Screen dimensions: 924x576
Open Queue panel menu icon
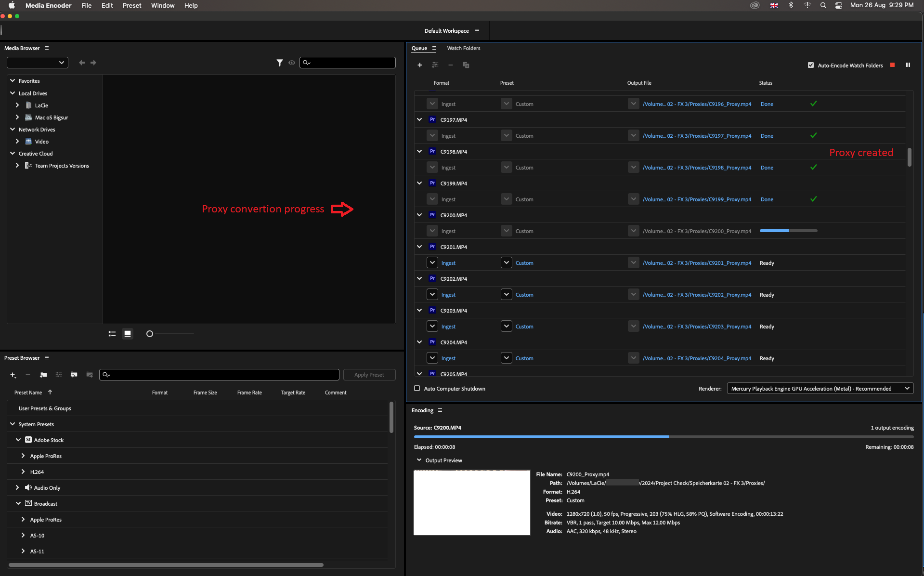(x=434, y=48)
